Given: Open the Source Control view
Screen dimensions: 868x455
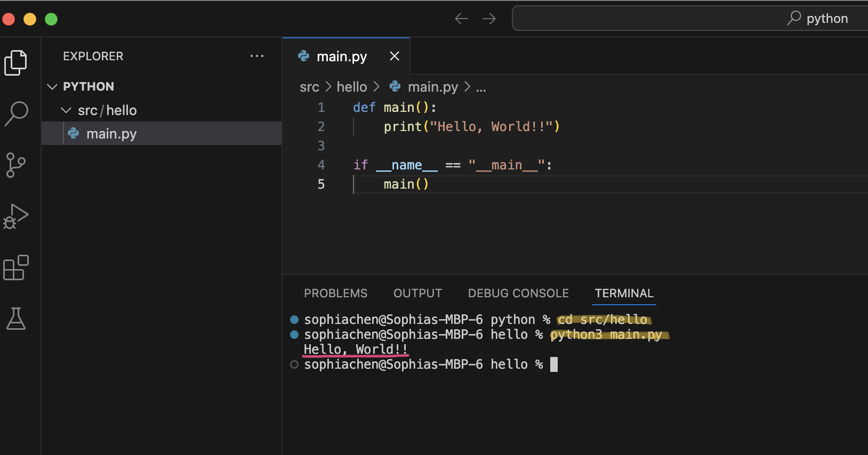Looking at the screenshot, I should [16, 165].
